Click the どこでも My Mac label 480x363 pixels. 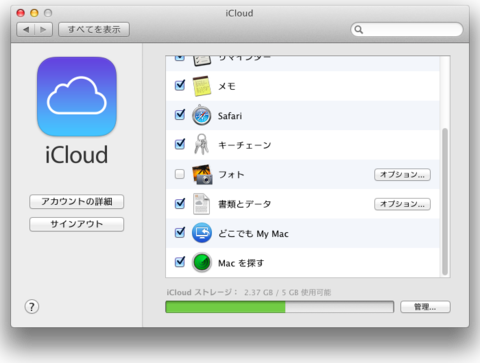pyautogui.click(x=253, y=234)
